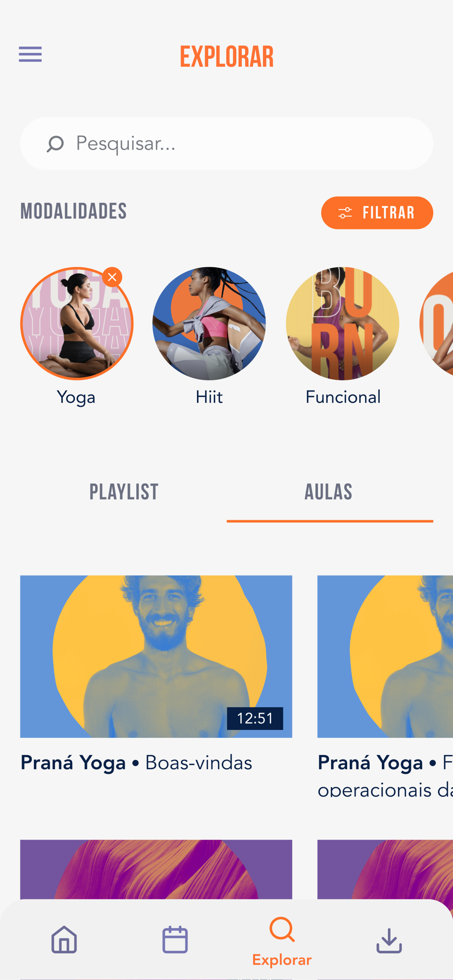Screen dimensions: 453x980
Task: Open the second Praná Yoga class thumbnail
Action: (385, 657)
